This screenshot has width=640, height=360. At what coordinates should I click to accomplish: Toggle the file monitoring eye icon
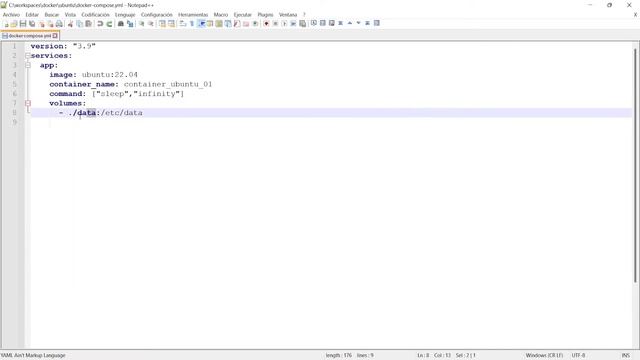point(255,24)
